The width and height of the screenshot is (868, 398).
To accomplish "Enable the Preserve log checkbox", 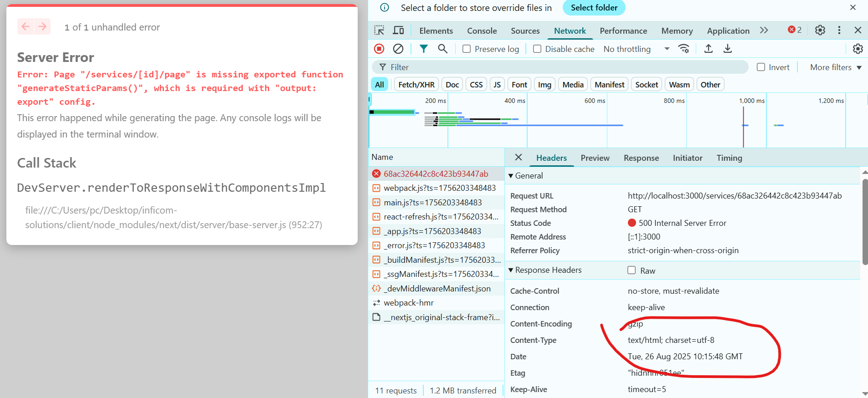I will tap(467, 49).
